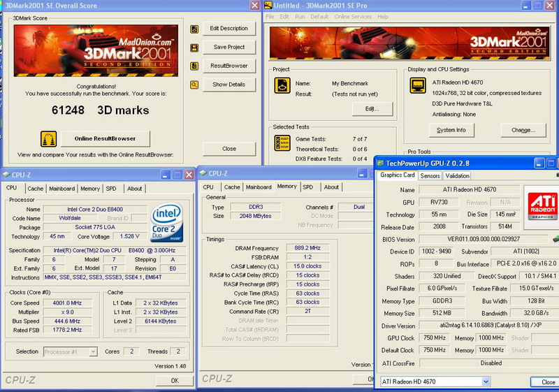Click the ResultBrowser document icon

tap(194, 66)
